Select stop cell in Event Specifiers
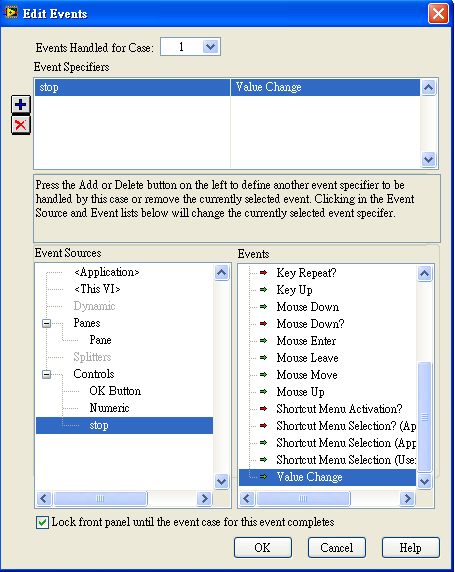 pyautogui.click(x=132, y=88)
